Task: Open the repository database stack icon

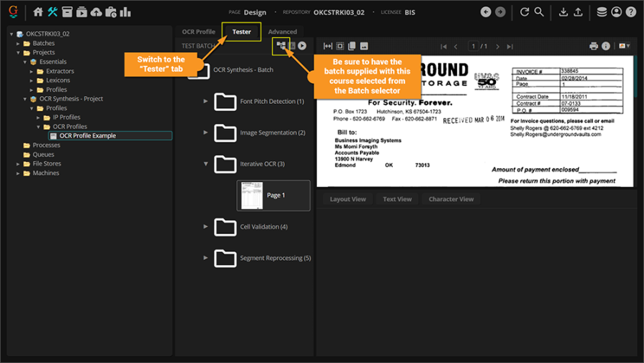Action: pos(602,12)
